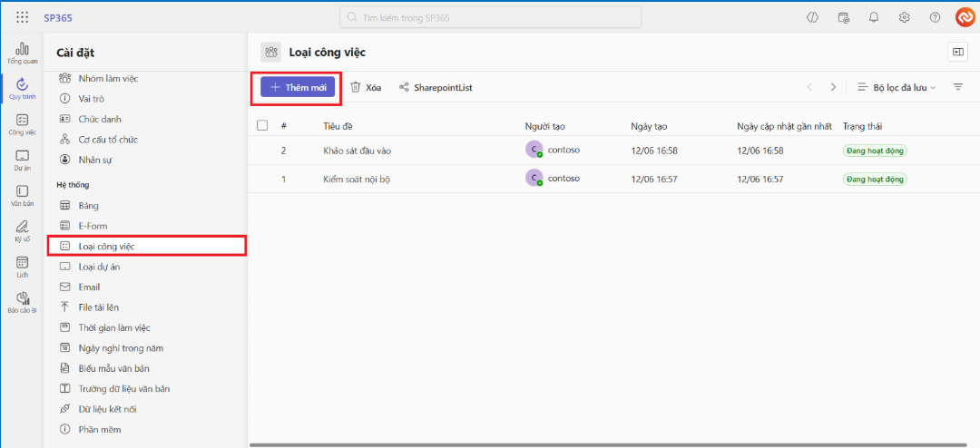Open Tổng quan in left rail

tap(22, 53)
